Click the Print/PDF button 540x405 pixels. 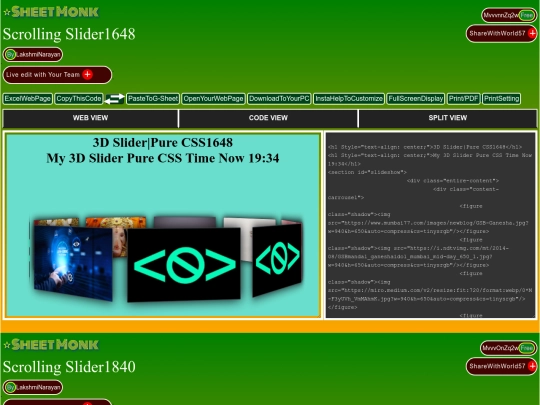(464, 99)
